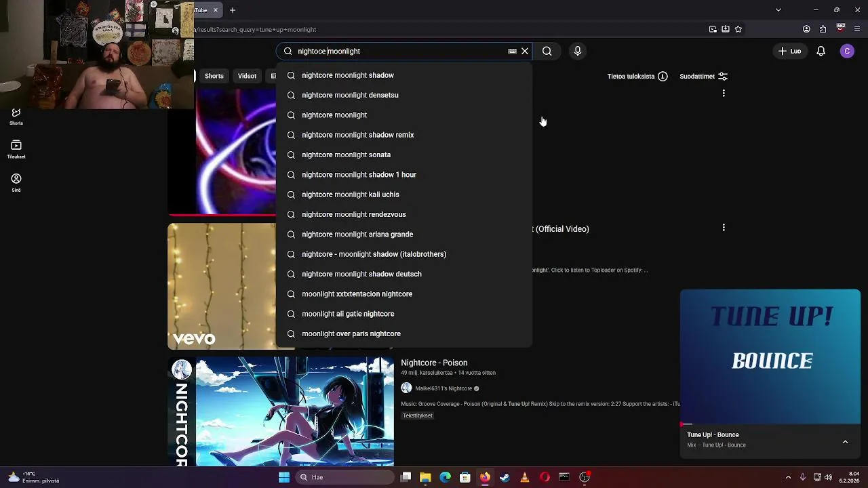Open Tilaukset in the left sidebar

(x=16, y=149)
